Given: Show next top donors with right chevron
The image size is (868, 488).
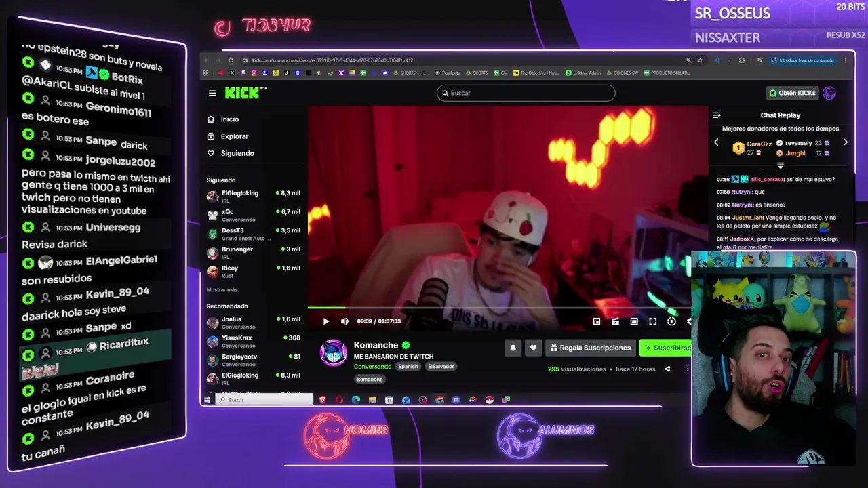Looking at the screenshot, I should (845, 142).
